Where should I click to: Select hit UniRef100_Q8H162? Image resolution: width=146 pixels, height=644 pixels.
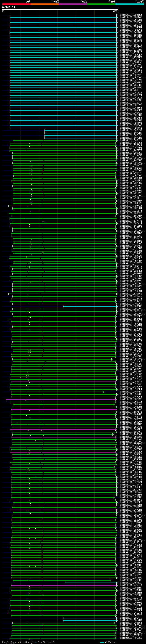[131, 17]
